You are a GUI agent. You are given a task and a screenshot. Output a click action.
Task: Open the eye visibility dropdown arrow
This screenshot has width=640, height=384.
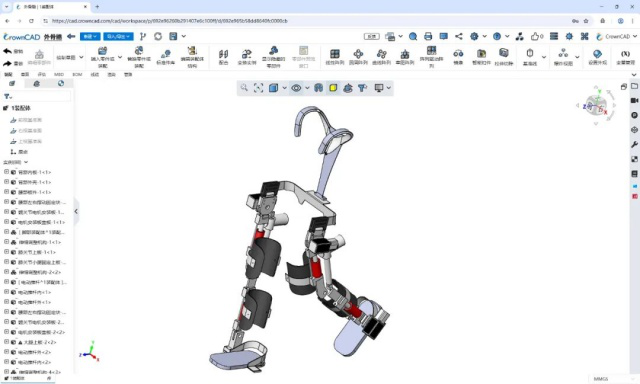pos(307,88)
